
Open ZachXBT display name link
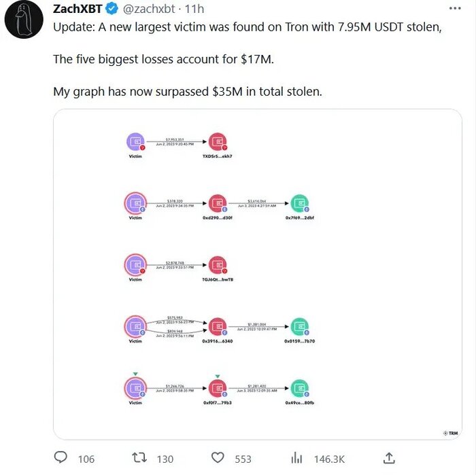(77, 9)
